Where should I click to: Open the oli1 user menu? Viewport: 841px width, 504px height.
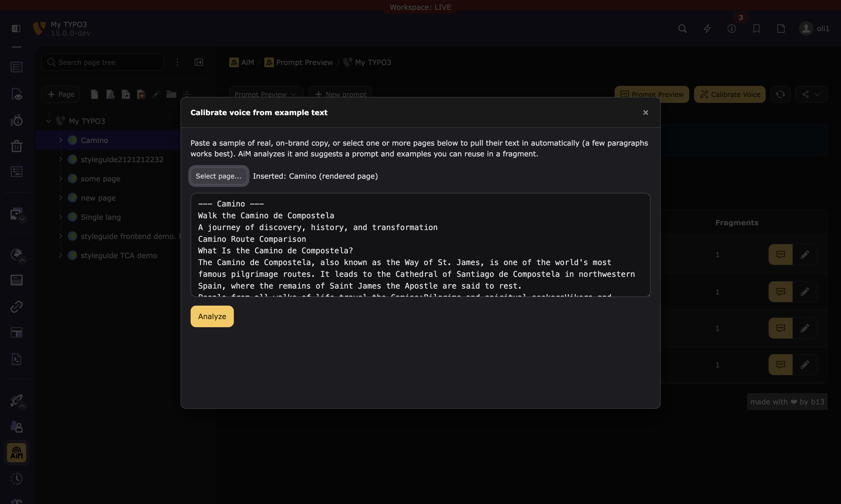[814, 29]
